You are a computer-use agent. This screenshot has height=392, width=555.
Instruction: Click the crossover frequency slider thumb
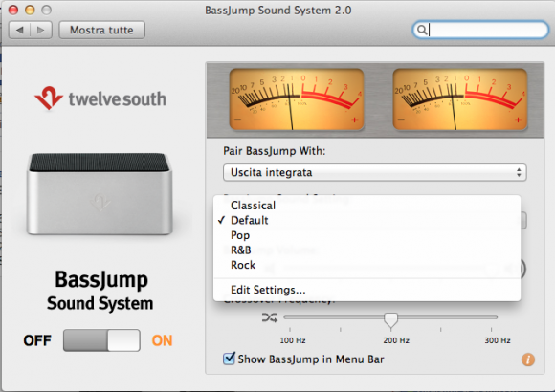tap(390, 319)
